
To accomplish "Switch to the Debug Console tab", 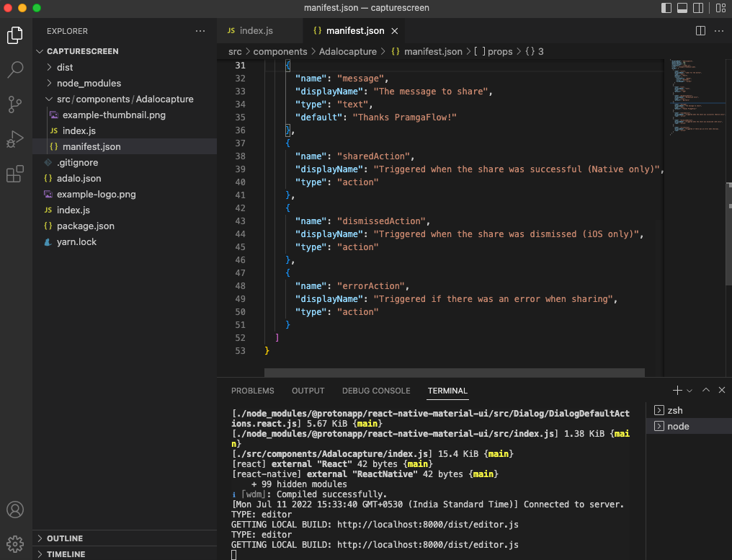I will click(376, 391).
